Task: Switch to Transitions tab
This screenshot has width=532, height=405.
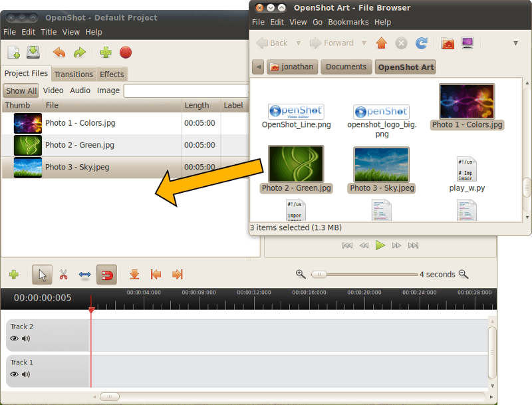Action: click(x=74, y=74)
